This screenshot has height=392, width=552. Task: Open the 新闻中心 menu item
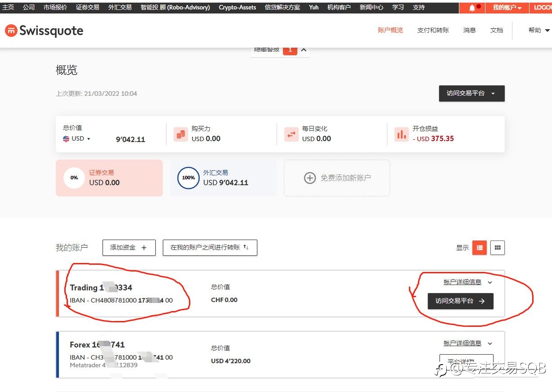tap(372, 7)
